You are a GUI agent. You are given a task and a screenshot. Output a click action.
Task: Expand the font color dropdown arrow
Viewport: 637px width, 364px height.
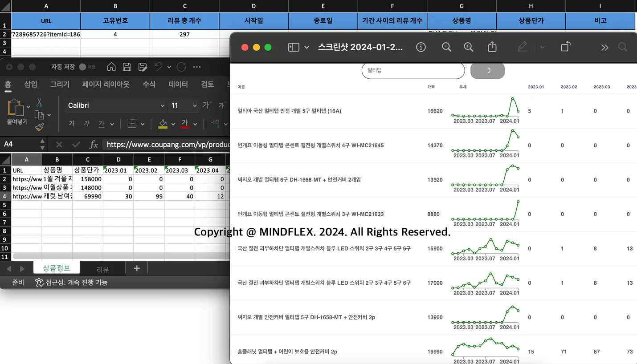pyautogui.click(x=196, y=124)
